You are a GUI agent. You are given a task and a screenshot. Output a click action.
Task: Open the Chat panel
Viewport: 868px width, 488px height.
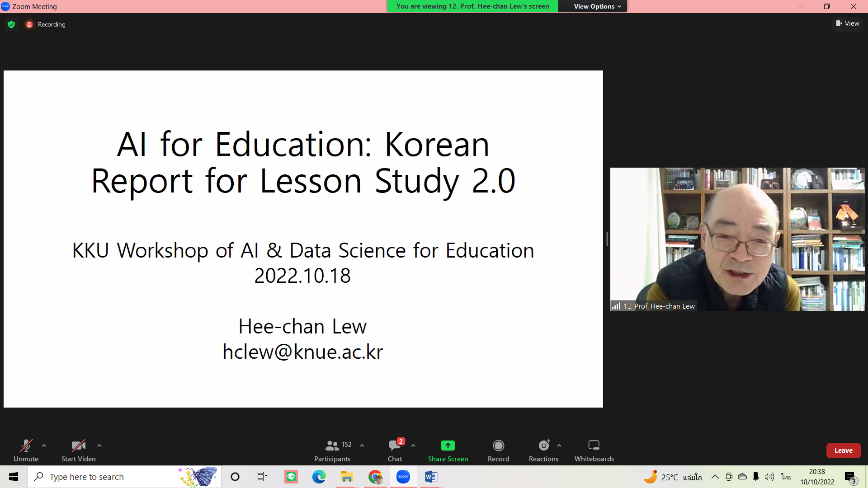pos(395,450)
